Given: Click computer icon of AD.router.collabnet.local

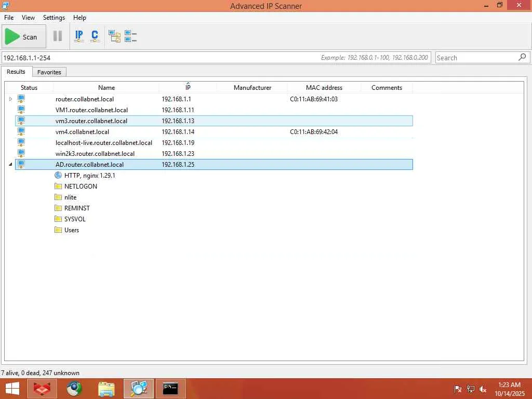Looking at the screenshot, I should [21, 165].
